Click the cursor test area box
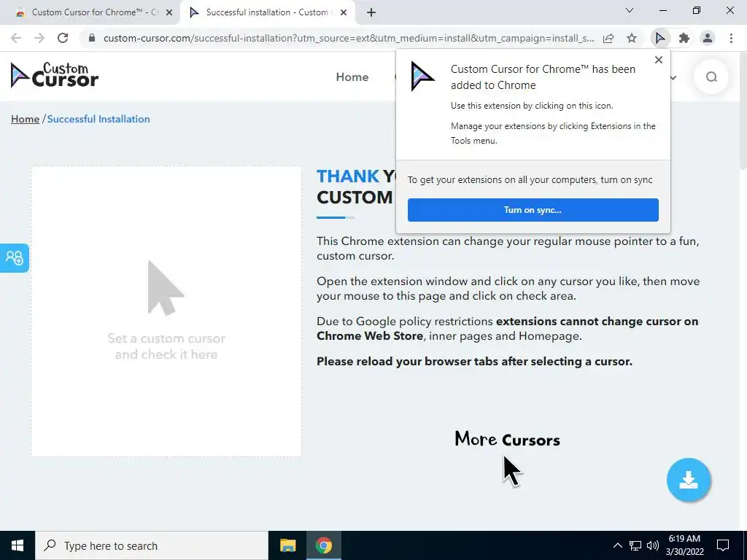Viewport: 747px width, 560px height. click(166, 311)
